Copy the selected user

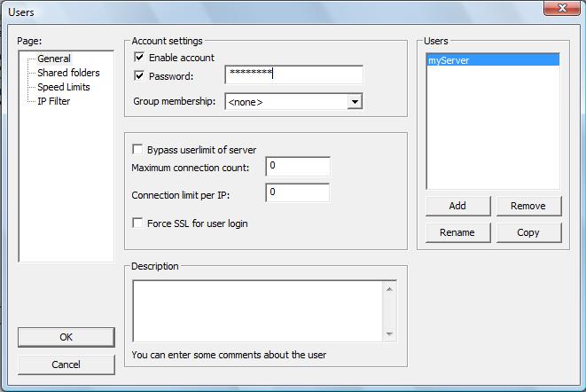coord(528,232)
